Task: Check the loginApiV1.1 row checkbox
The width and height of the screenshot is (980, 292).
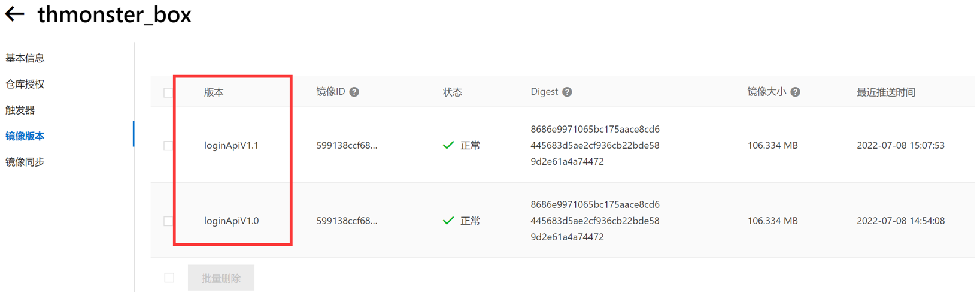Action: coord(168,146)
